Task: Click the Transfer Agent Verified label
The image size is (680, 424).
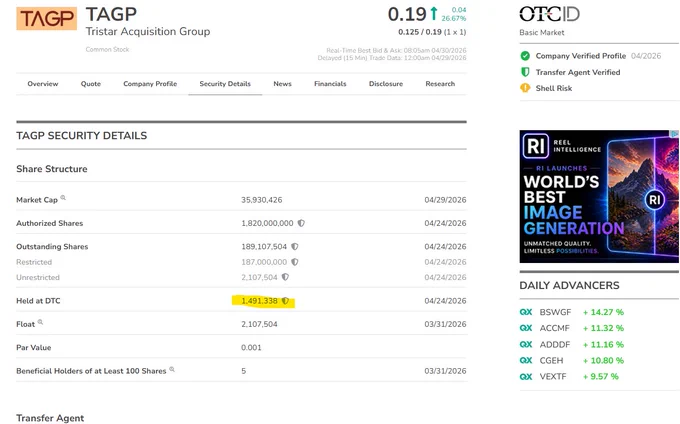Action: coord(578,72)
